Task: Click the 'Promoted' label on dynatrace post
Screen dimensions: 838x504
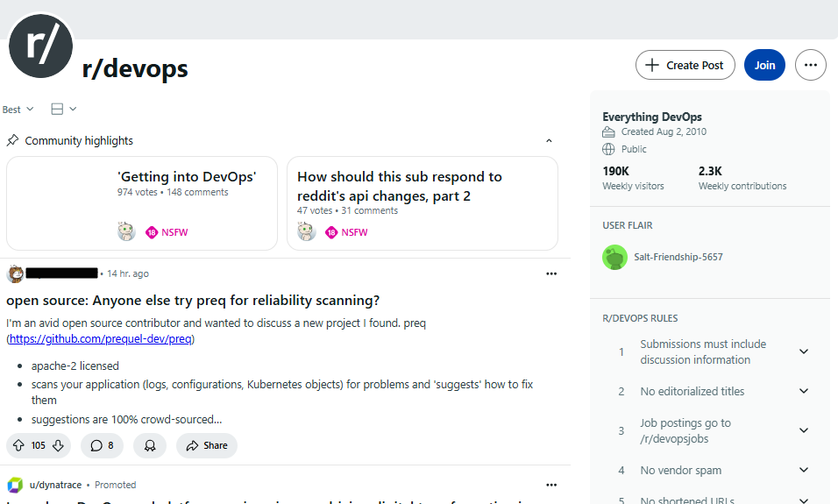Action: tap(116, 485)
